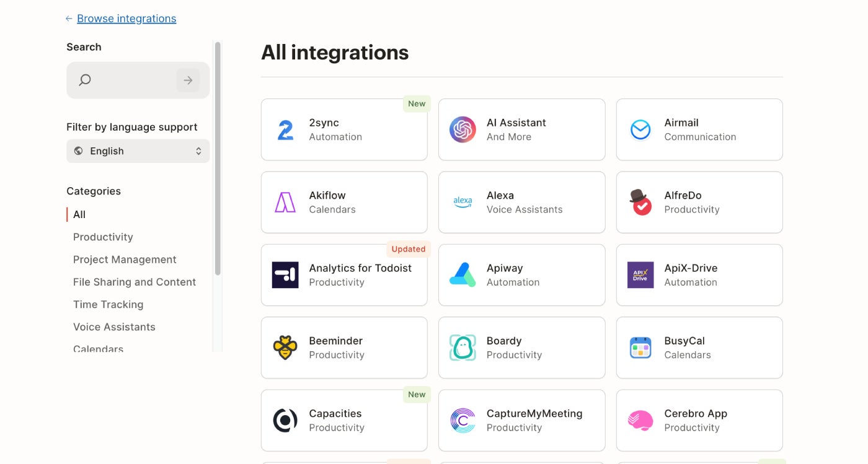Open the Airmail integration title
Screen dimensions: 868x464
point(681,123)
